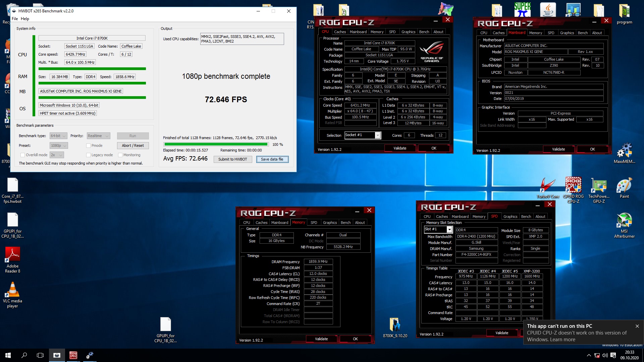
Task: Click the DRAM Frequency 1859.9 MHz value
Action: pos(318,261)
